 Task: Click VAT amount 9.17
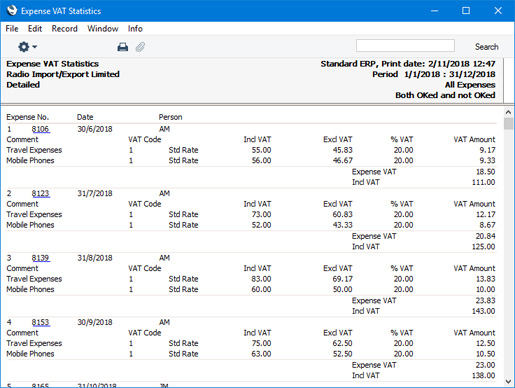coord(487,150)
